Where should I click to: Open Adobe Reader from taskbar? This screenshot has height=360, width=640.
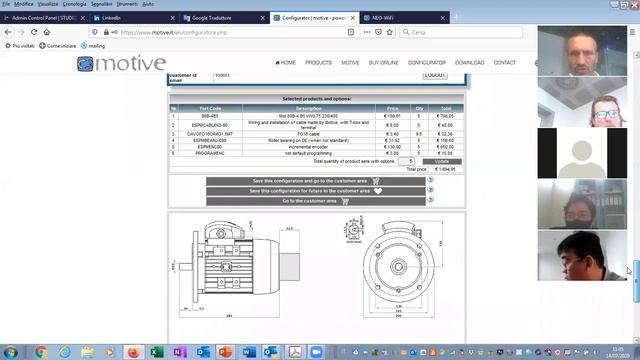295,352
